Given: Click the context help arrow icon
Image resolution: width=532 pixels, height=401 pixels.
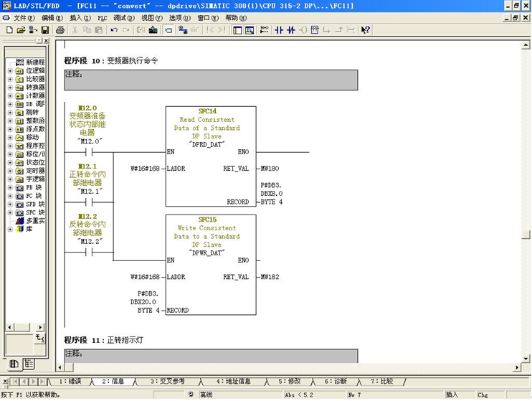Looking at the screenshot, I should pos(366,30).
